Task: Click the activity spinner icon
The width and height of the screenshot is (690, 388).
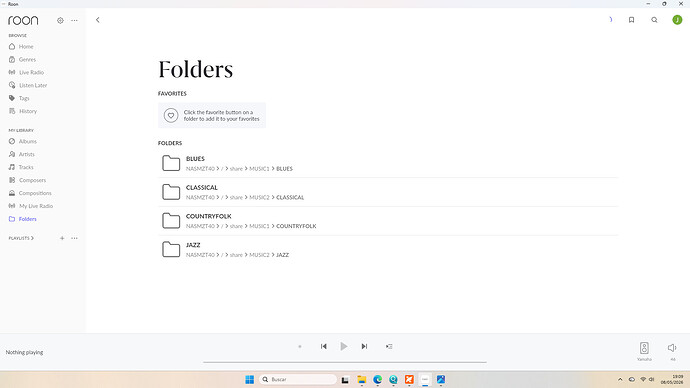Action: [610, 19]
